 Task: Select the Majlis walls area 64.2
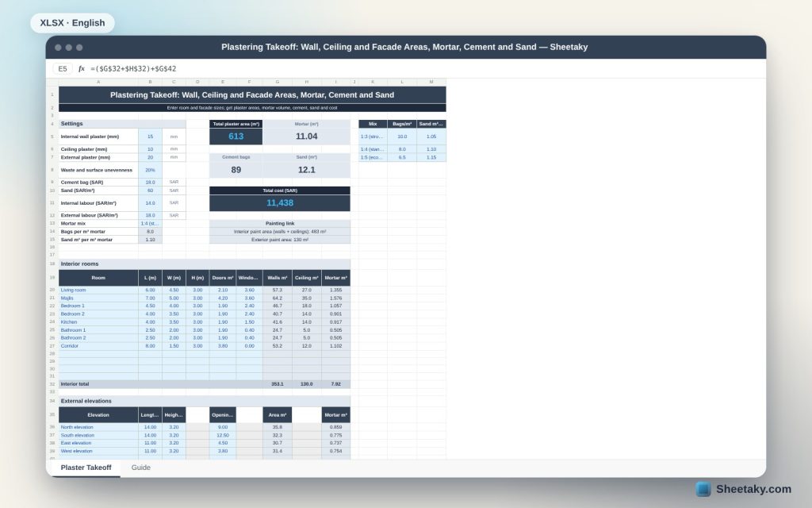click(x=277, y=298)
